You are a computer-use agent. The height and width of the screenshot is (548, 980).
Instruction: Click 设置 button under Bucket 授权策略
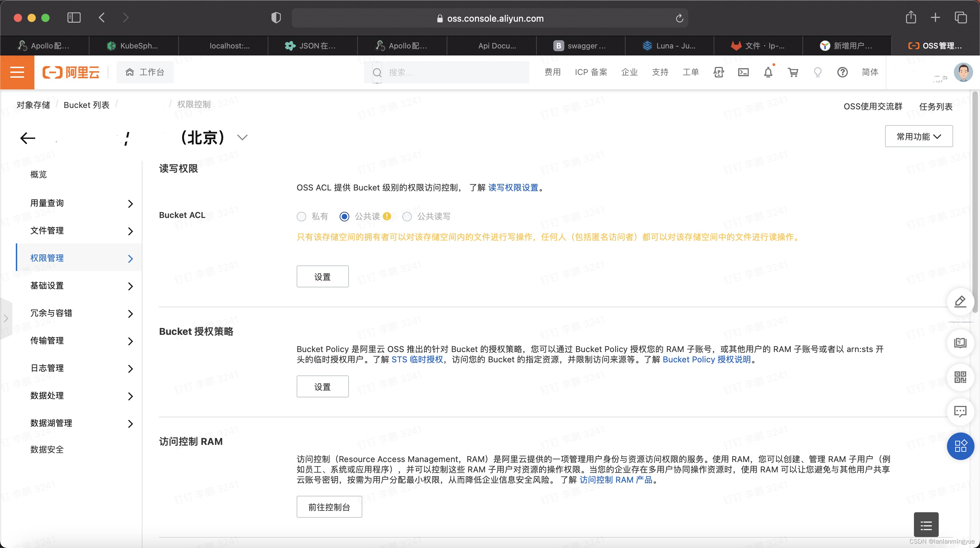pos(322,386)
